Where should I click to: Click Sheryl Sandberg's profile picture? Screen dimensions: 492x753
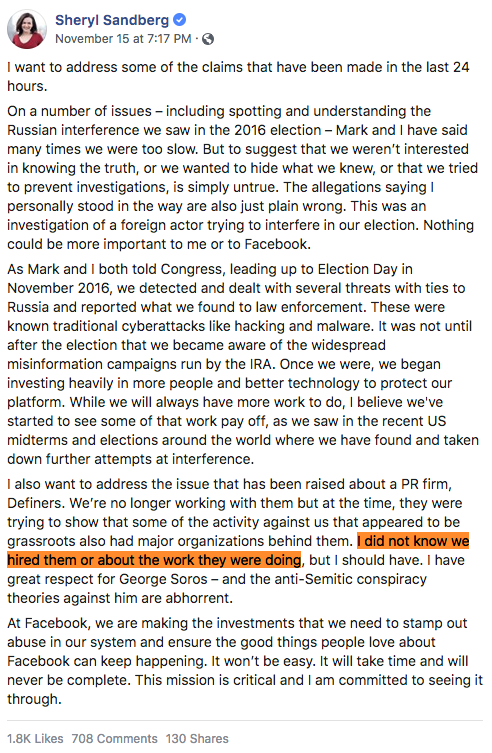(x=27, y=29)
